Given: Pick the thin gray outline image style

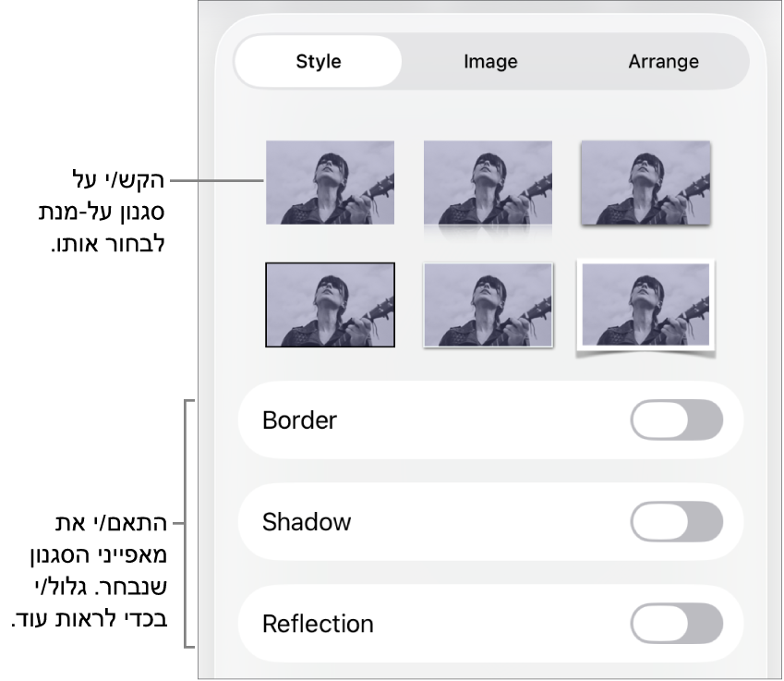Looking at the screenshot, I should point(488,305).
